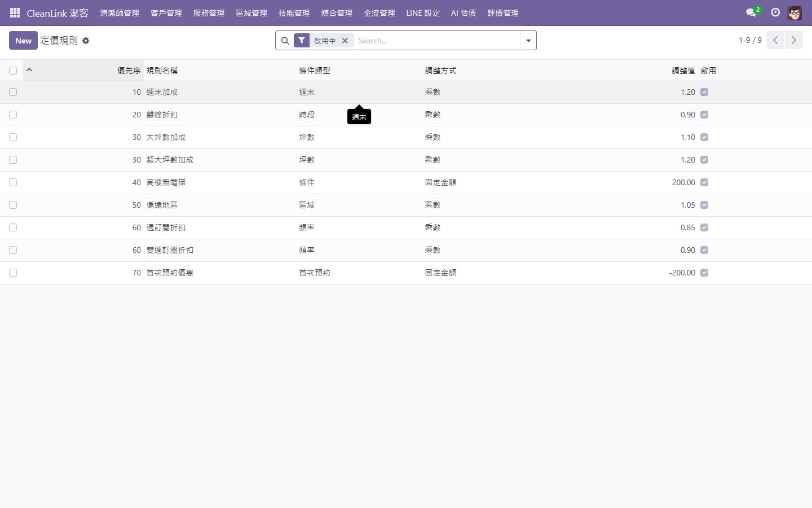Image resolution: width=812 pixels, height=508 pixels.
Task: Open the activities clock icon
Action: [775, 12]
